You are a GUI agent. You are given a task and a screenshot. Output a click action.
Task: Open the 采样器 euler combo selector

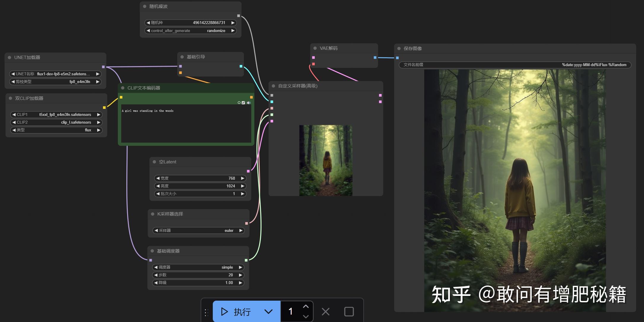198,230
